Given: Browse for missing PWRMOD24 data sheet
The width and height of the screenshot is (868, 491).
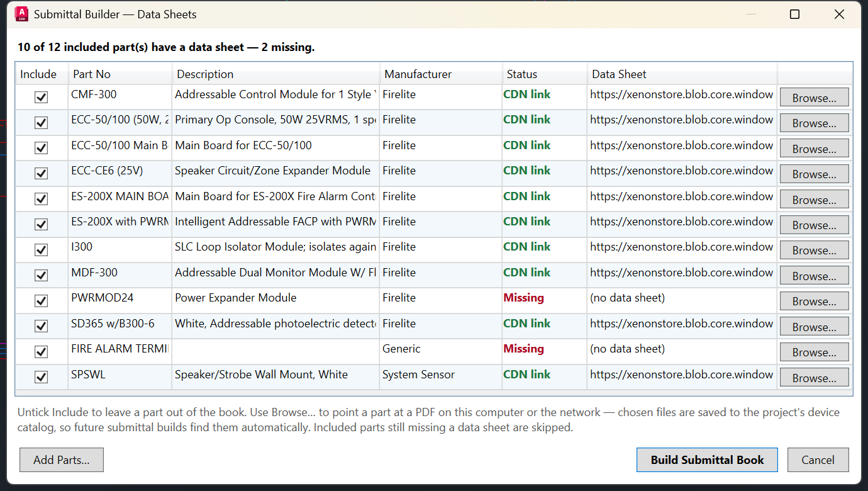Looking at the screenshot, I should click(x=814, y=301).
